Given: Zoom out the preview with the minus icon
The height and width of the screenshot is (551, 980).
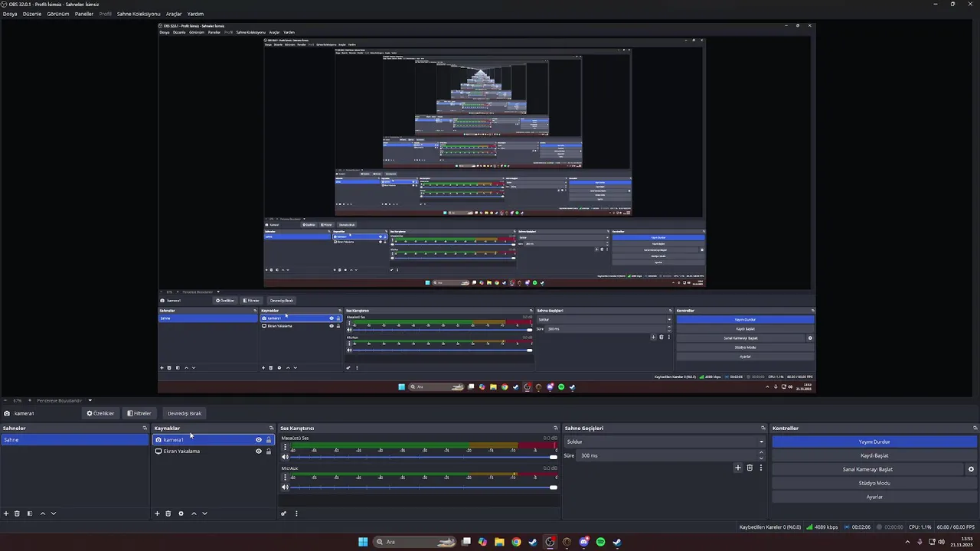Looking at the screenshot, I should tap(5, 400).
